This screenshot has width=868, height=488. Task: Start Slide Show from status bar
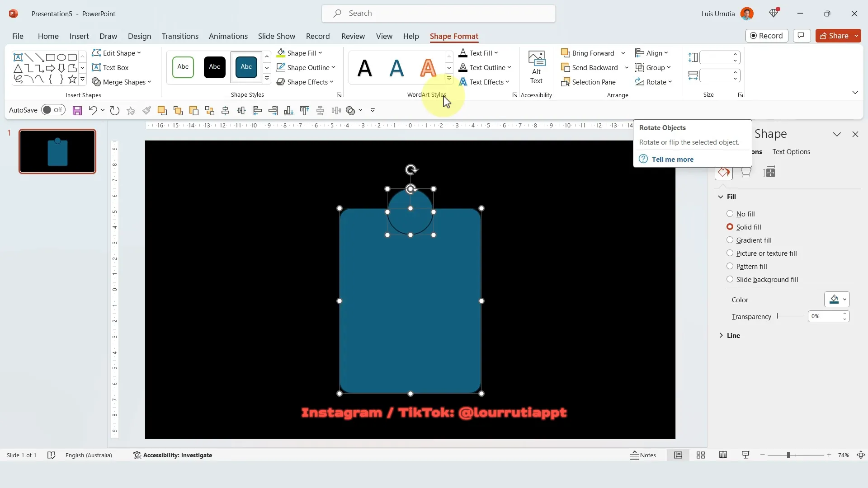[x=745, y=455]
